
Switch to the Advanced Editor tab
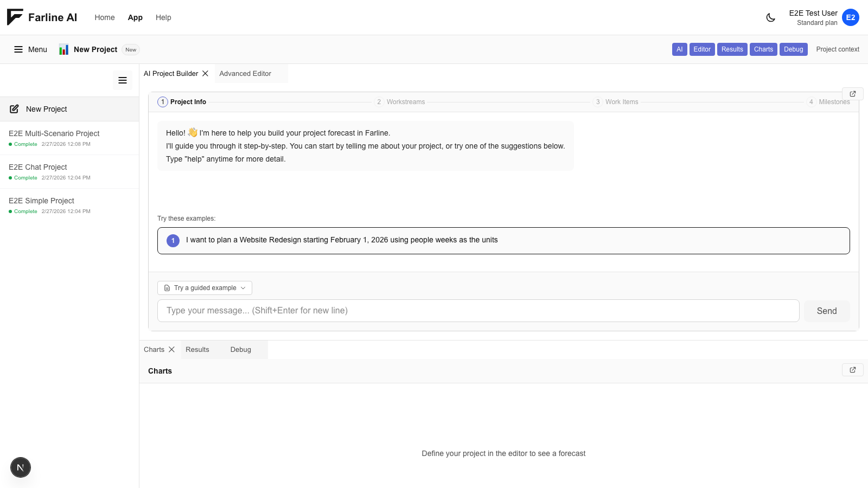(x=245, y=73)
